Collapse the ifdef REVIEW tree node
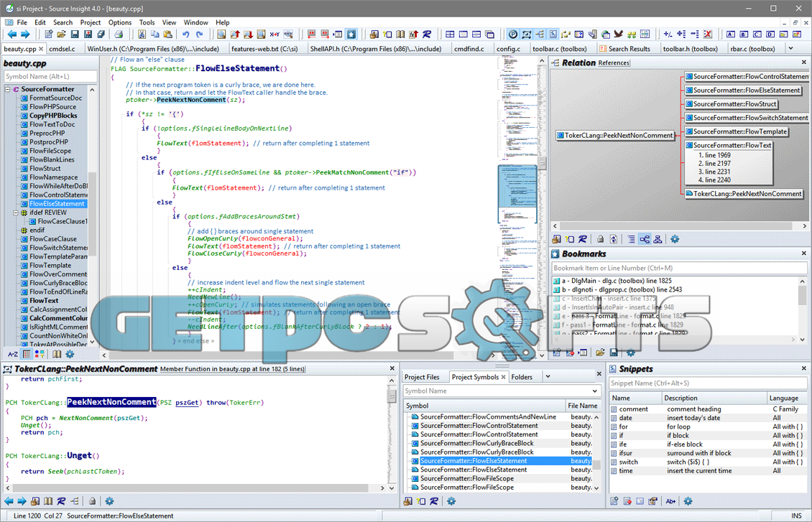Image resolution: width=812 pixels, height=522 pixels. click(x=16, y=213)
